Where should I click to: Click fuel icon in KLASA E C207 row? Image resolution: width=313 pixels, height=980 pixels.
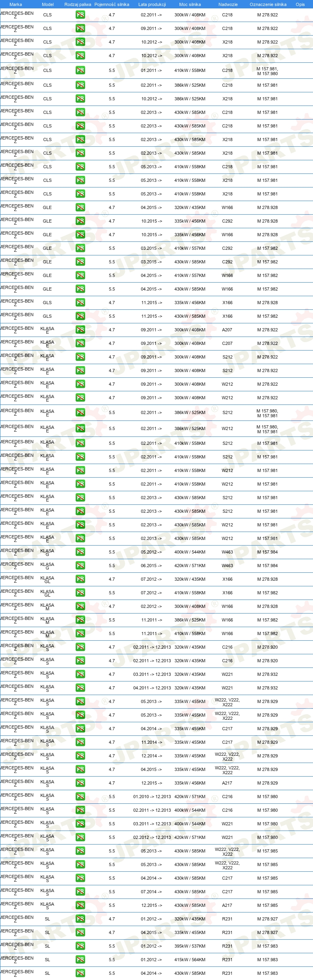pyautogui.click(x=80, y=343)
